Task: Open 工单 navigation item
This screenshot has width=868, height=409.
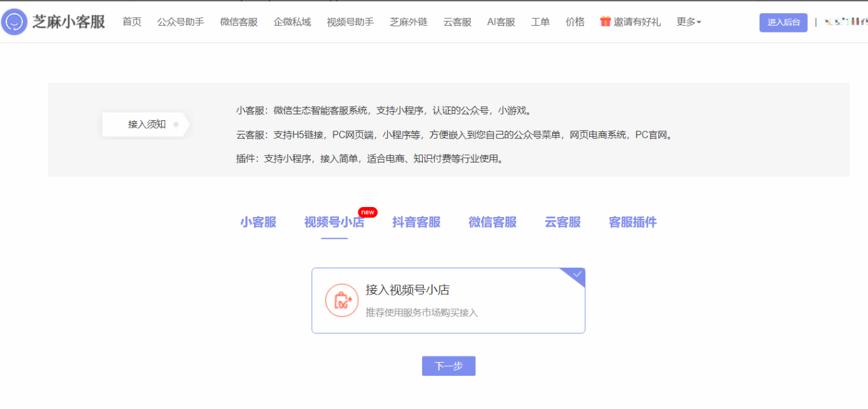Action: [540, 22]
